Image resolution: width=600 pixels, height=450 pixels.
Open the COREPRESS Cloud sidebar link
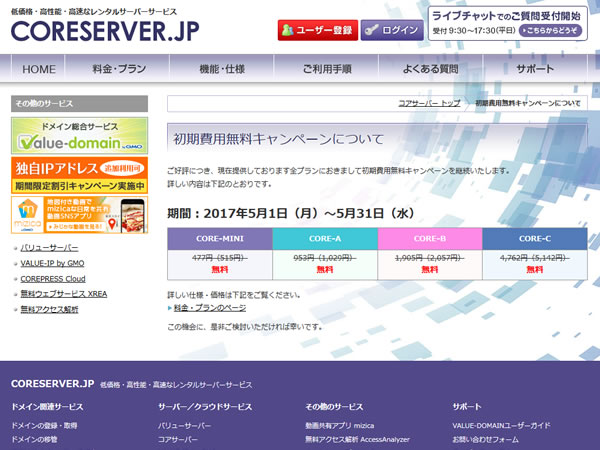53,279
